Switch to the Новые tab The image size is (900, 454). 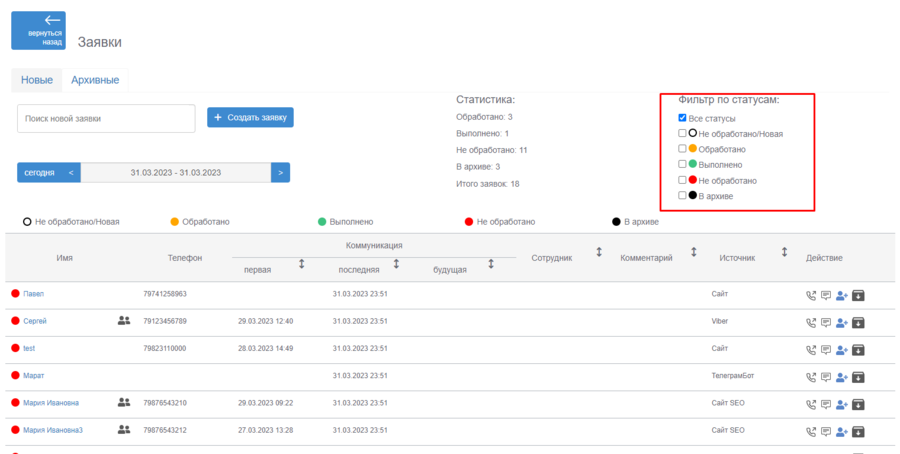(x=37, y=80)
